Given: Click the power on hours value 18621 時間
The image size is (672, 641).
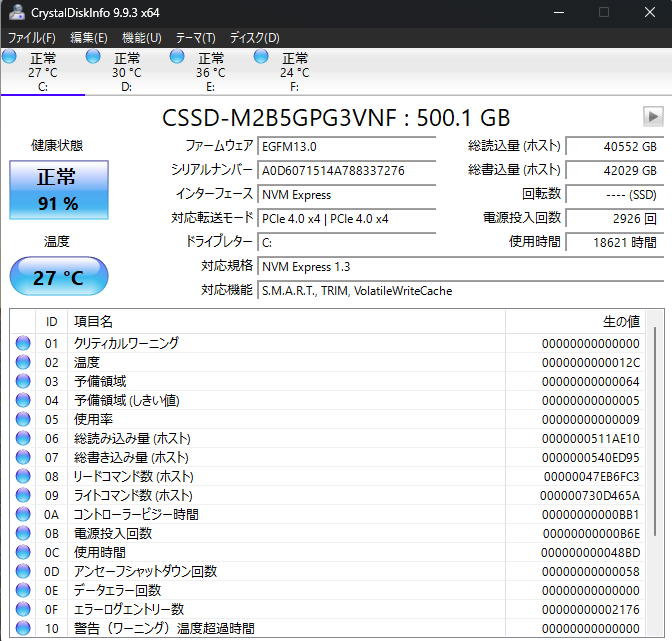Looking at the screenshot, I should coord(615,243).
